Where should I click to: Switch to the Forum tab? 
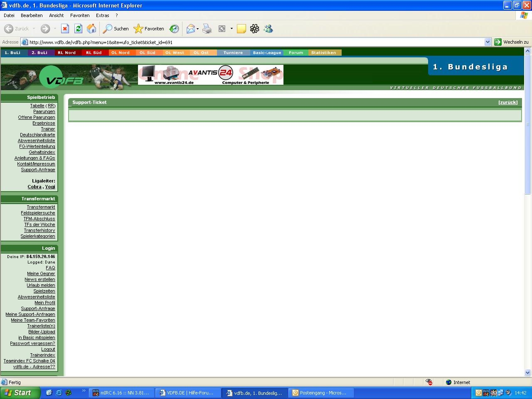[296, 53]
